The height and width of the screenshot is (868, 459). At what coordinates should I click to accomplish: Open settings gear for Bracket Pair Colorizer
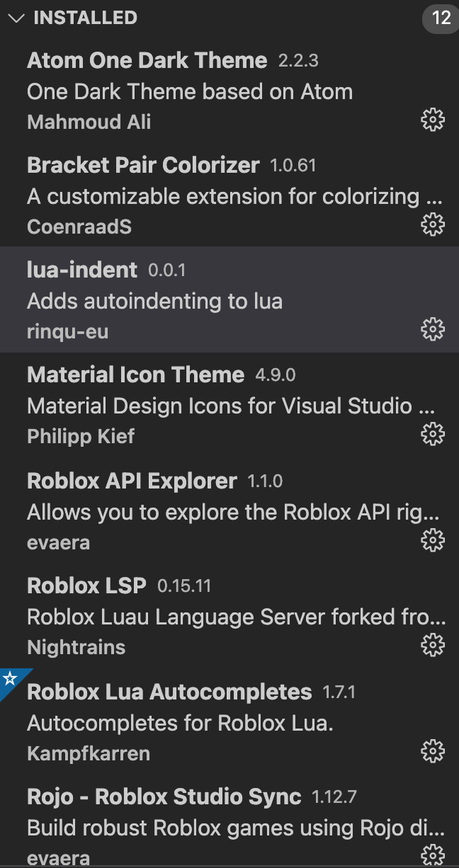(433, 224)
